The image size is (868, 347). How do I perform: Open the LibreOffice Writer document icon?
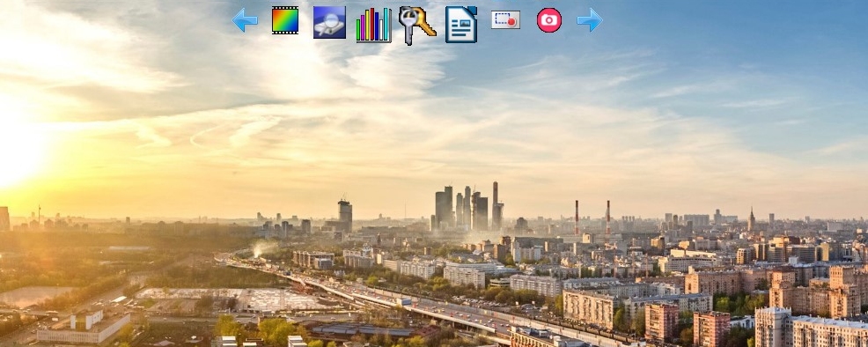pyautogui.click(x=461, y=25)
